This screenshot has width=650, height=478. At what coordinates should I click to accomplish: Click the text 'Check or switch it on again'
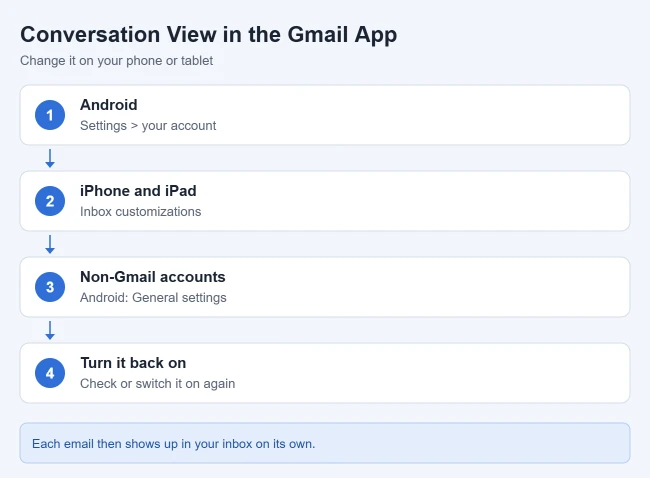[158, 383]
